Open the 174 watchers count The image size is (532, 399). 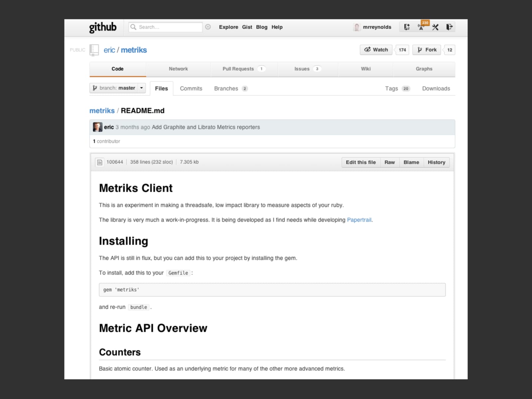(x=402, y=50)
